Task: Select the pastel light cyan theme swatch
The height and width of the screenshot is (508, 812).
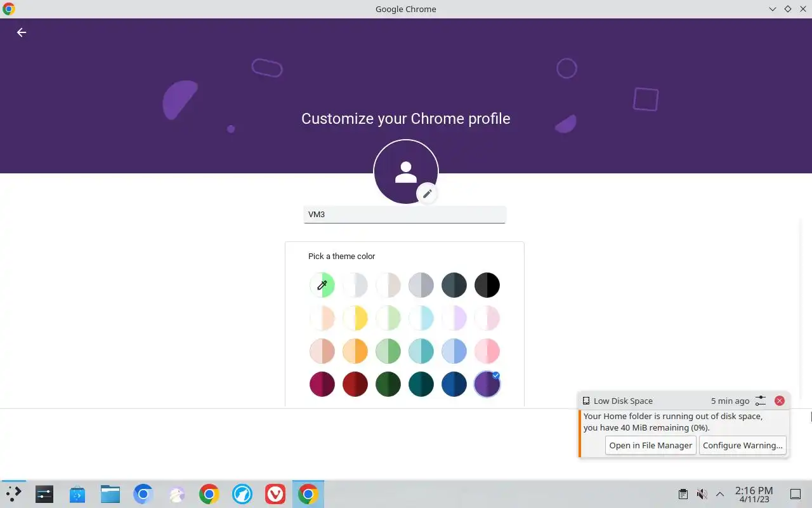Action: tap(421, 318)
